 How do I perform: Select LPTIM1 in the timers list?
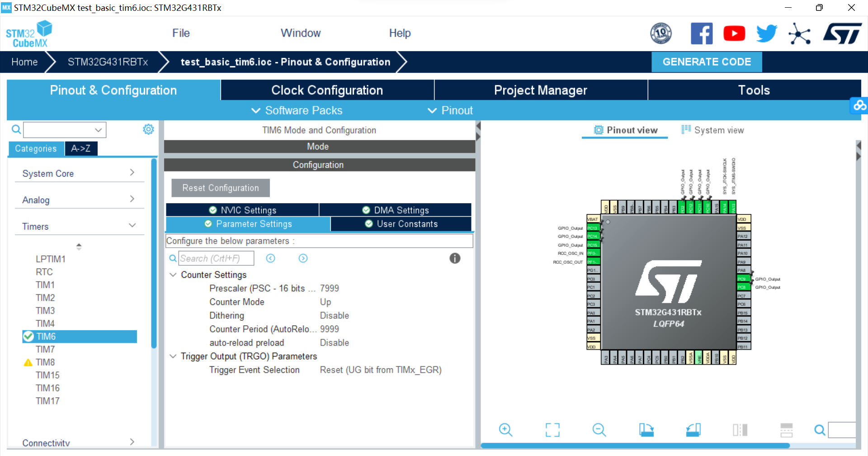click(x=51, y=259)
